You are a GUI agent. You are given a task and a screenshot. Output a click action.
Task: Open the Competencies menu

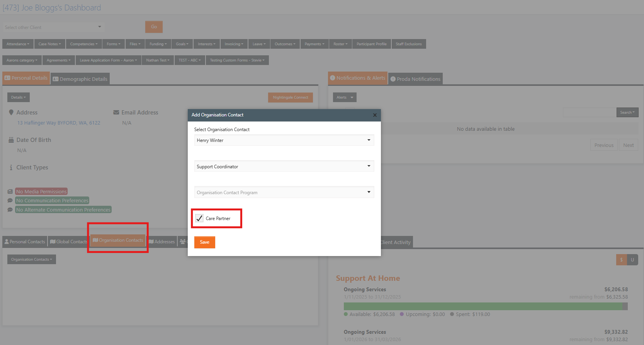(x=84, y=44)
